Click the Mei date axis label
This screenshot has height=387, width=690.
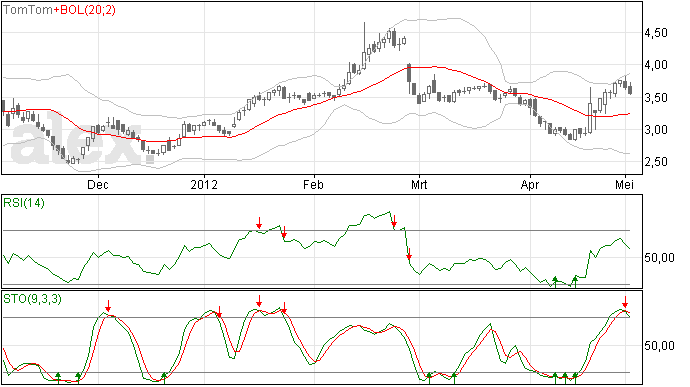tap(624, 184)
